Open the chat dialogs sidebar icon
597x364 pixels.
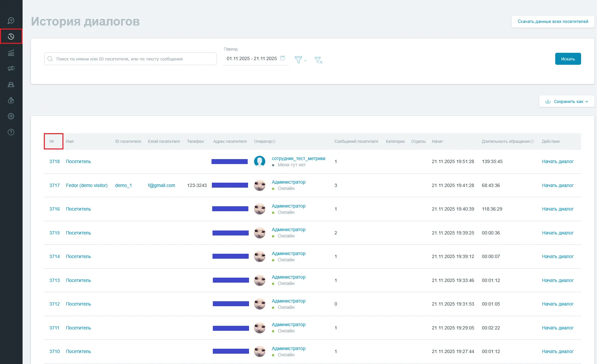(11, 21)
